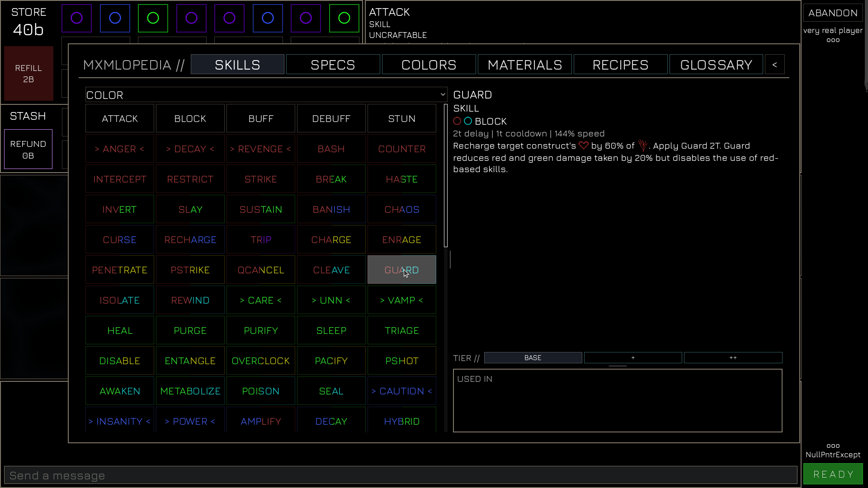Image resolution: width=868 pixels, height=488 pixels.
Task: Click the red circle icon beside BLOCK
Action: pos(457,121)
